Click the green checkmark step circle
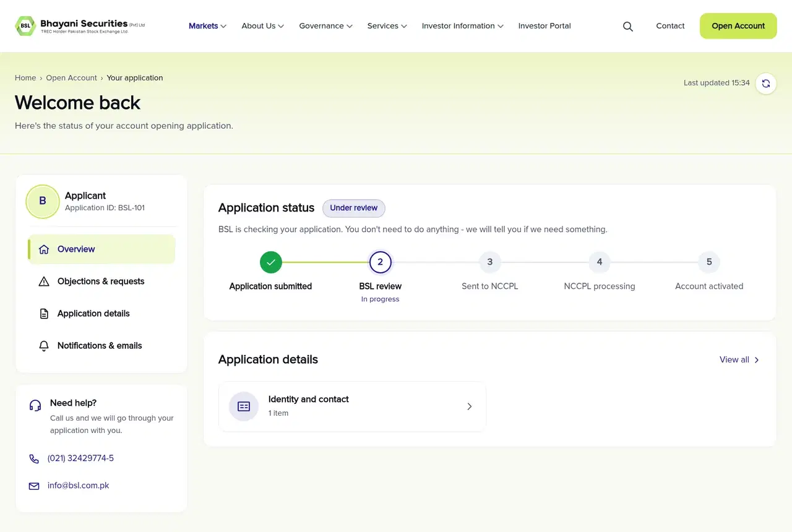This screenshot has width=792, height=532. [x=271, y=262]
